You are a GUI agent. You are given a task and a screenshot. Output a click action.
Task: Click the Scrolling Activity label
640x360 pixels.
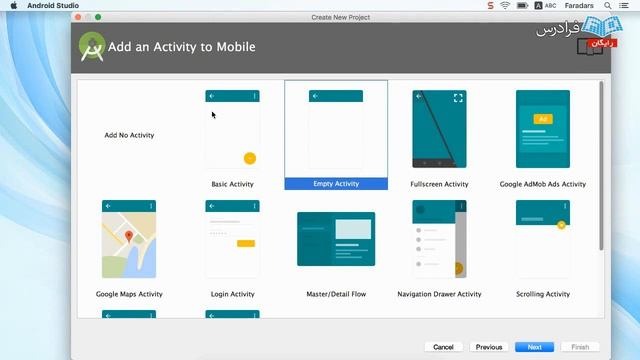click(542, 294)
